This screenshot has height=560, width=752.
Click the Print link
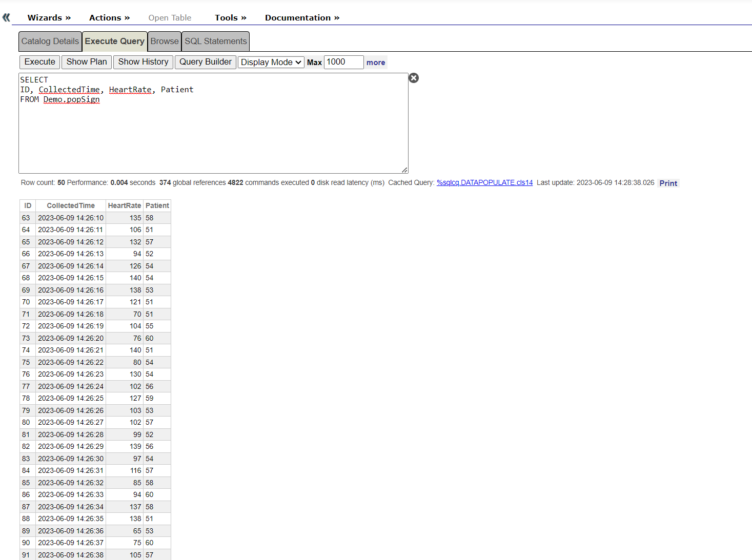[x=668, y=183]
